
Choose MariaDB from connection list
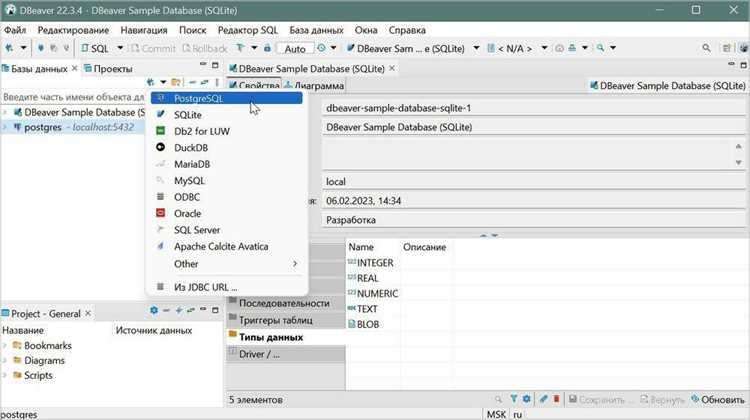[226, 164]
